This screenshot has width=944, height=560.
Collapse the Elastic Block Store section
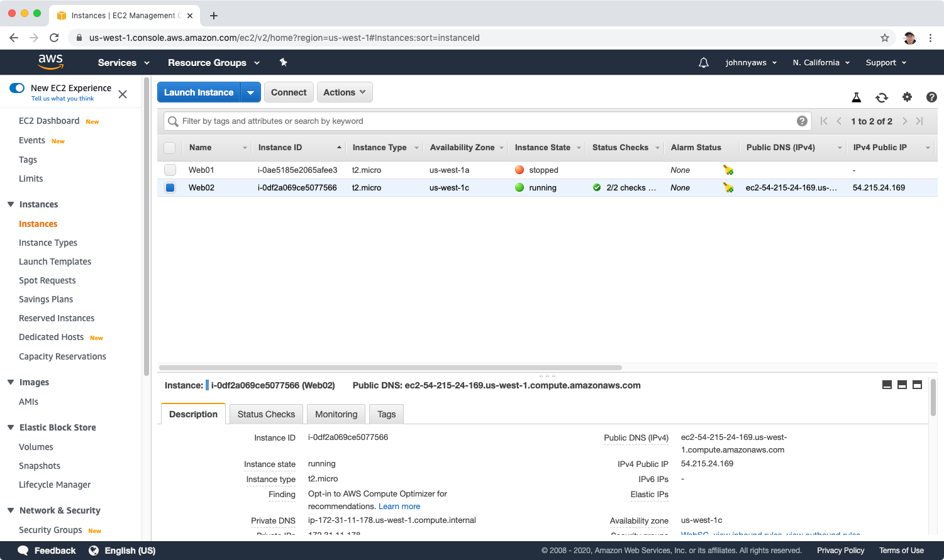pos(11,427)
